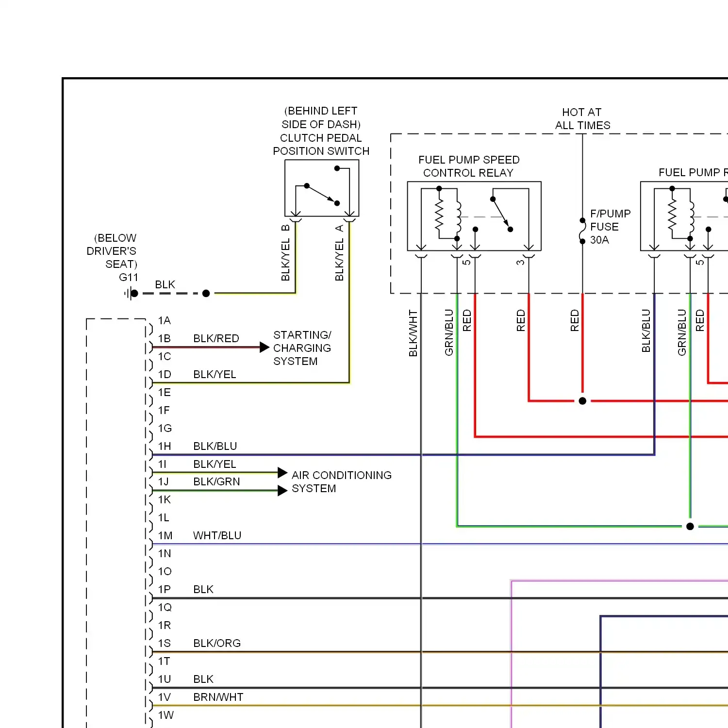Select connector pin 1Q
The height and width of the screenshot is (728, 728).
pos(165,607)
